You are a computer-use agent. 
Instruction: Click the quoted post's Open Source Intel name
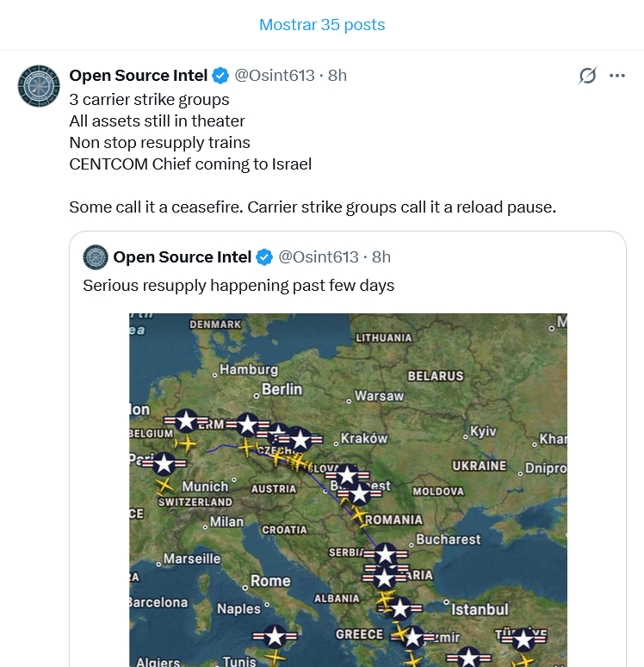tap(182, 256)
